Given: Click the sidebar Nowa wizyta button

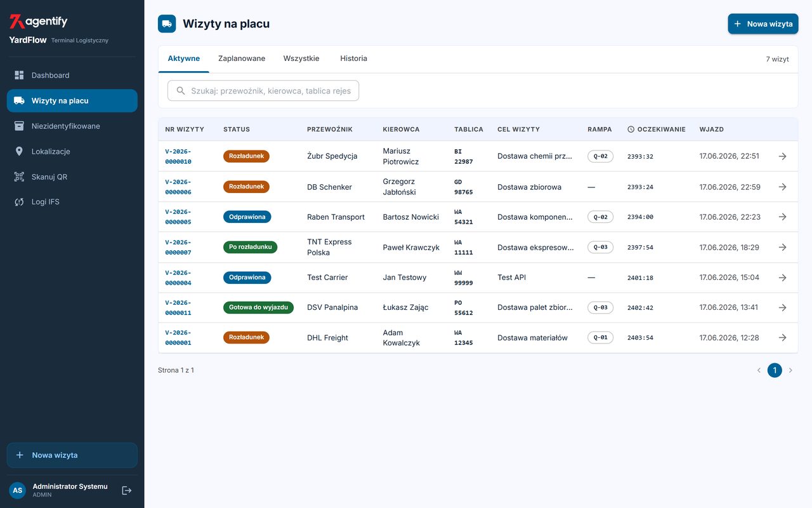Looking at the screenshot, I should coord(72,455).
